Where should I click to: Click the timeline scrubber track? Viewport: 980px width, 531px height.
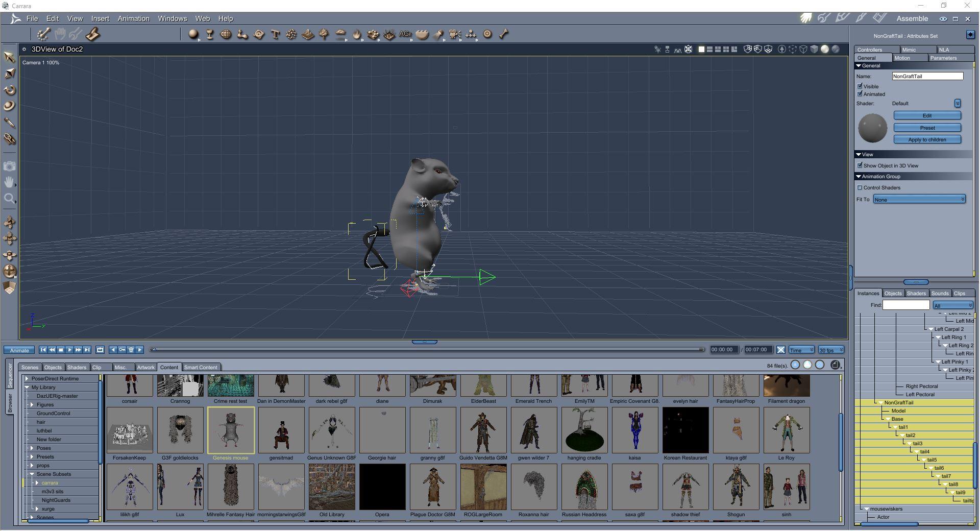coord(428,350)
